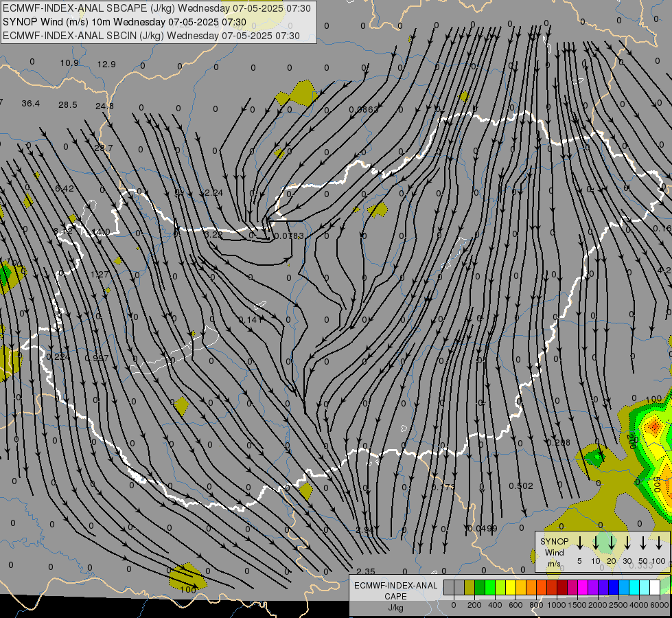Click the wind legend arrow for 50 m/s
The height and width of the screenshot is (618, 672).
643,542
